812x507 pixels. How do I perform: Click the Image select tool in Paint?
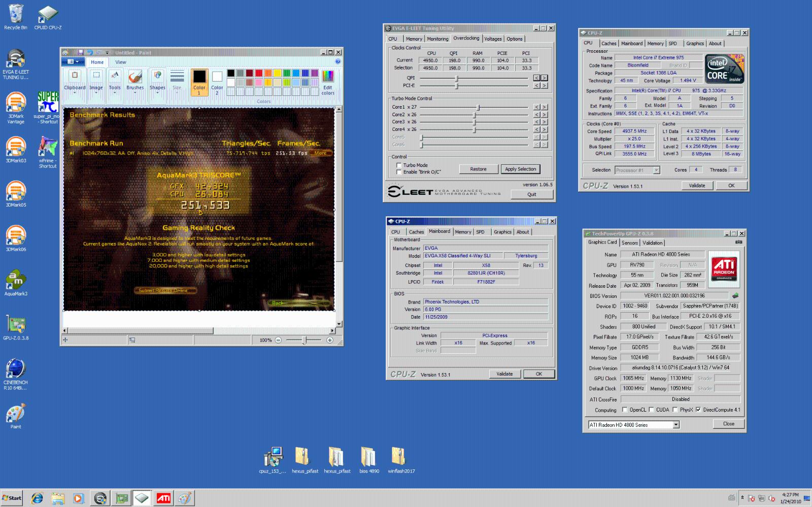point(96,75)
